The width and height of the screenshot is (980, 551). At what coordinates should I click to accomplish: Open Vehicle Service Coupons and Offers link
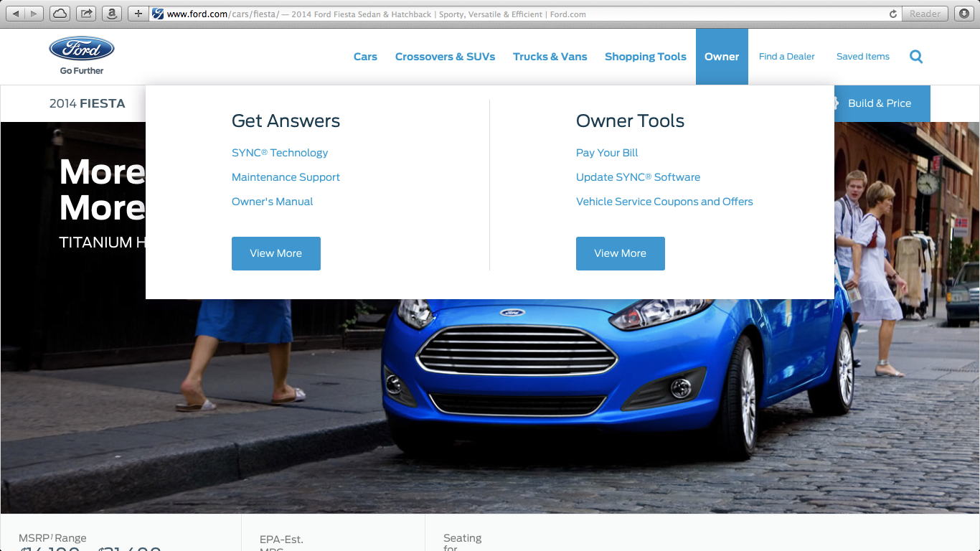[x=664, y=202]
